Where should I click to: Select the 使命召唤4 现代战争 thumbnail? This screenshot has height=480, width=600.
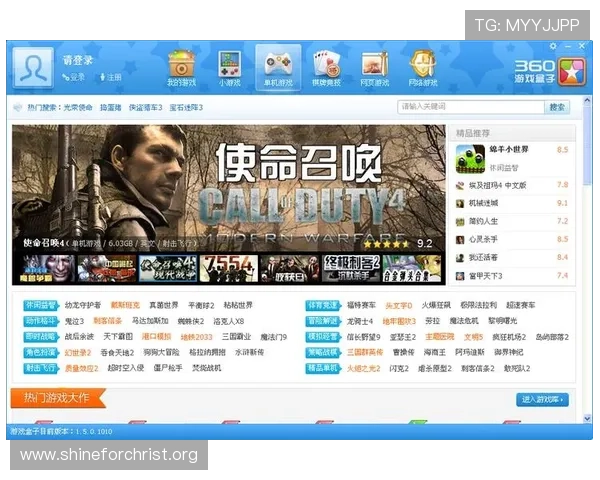point(168,269)
